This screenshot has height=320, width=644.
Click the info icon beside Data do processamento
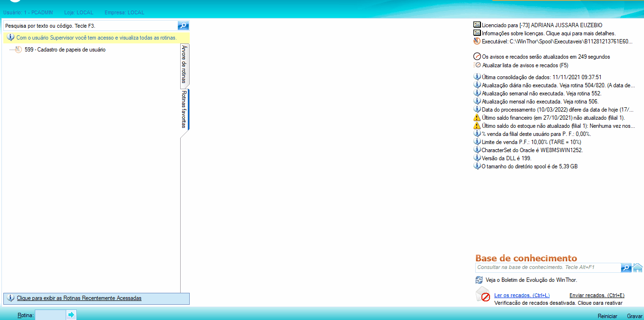point(477,109)
